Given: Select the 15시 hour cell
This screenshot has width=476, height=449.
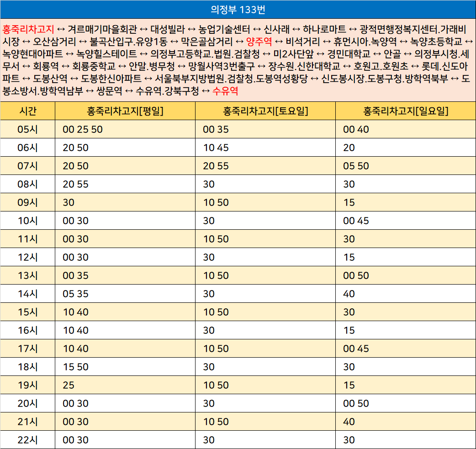Looking at the screenshot, I should (x=27, y=312).
